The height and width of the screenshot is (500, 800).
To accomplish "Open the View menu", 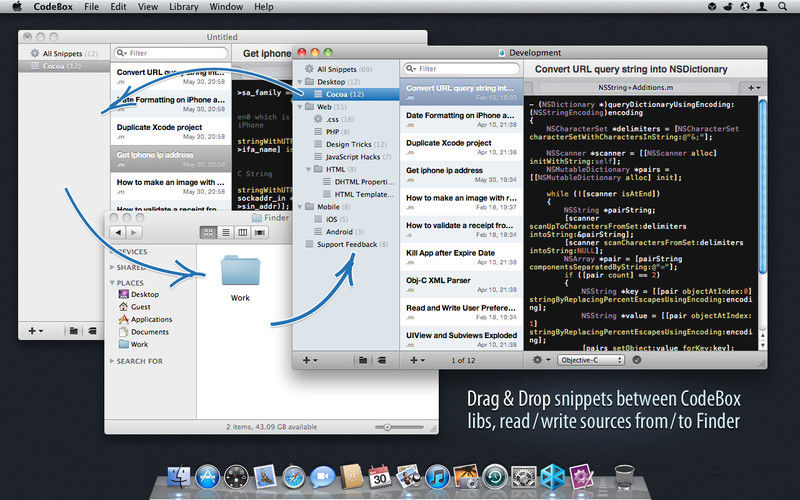I will click(147, 7).
